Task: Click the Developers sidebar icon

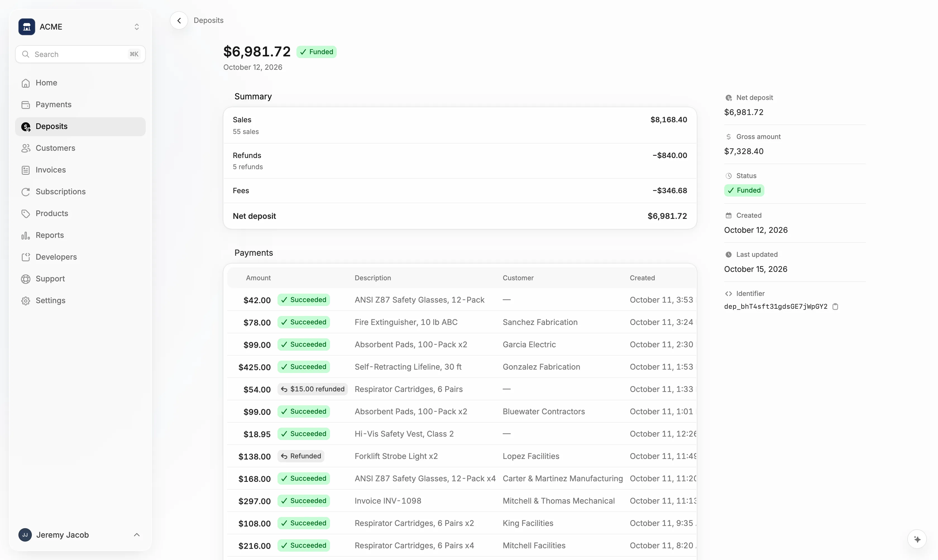Action: click(x=26, y=257)
